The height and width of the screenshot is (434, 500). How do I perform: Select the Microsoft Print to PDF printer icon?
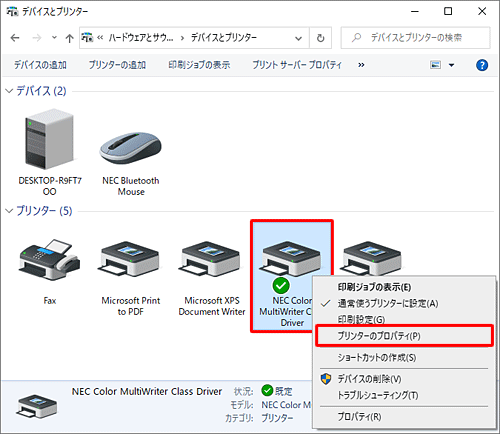click(x=130, y=259)
